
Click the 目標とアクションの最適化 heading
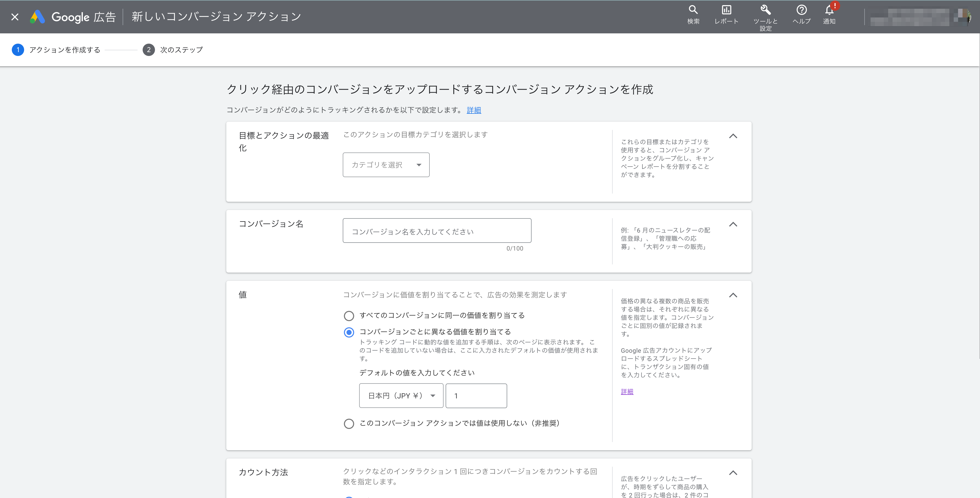pos(284,142)
